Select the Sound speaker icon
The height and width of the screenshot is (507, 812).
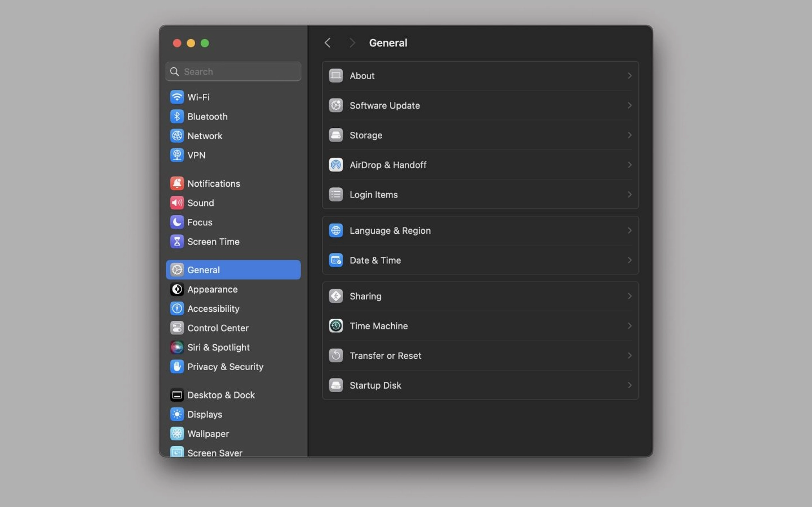(x=177, y=203)
